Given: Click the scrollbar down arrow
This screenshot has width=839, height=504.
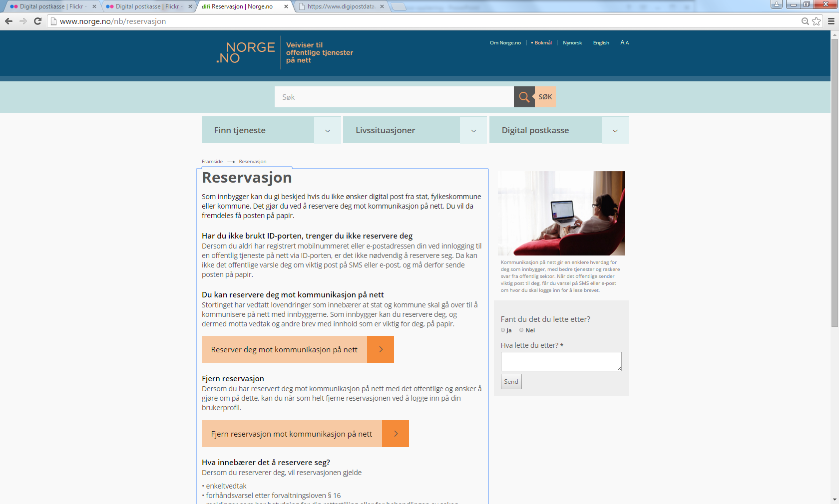Looking at the screenshot, I should click(835, 500).
